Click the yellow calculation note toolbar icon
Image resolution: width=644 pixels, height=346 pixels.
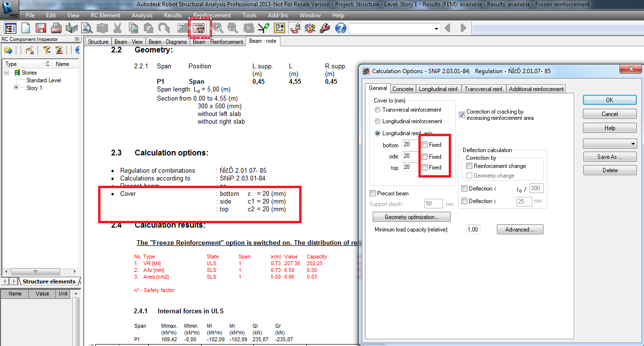tap(279, 28)
